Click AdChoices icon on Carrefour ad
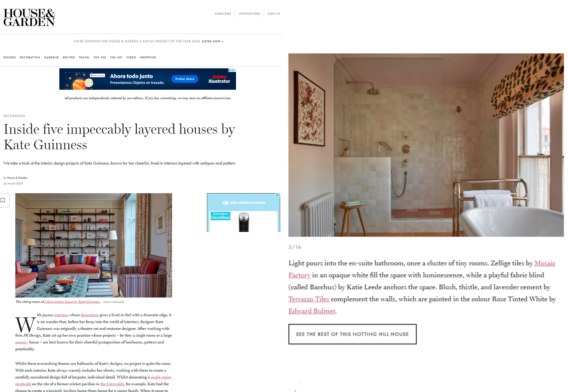This screenshot has width=568, height=392. (278, 195)
